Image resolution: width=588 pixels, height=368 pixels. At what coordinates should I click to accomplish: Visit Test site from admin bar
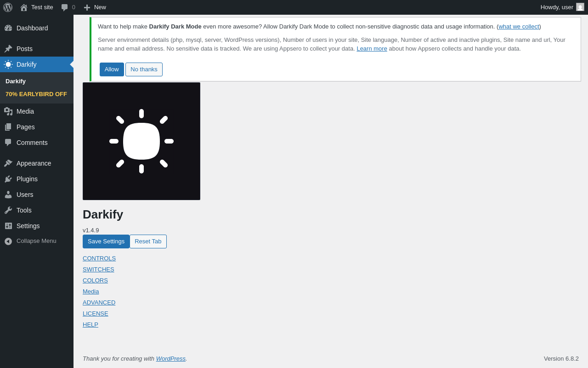tap(42, 7)
